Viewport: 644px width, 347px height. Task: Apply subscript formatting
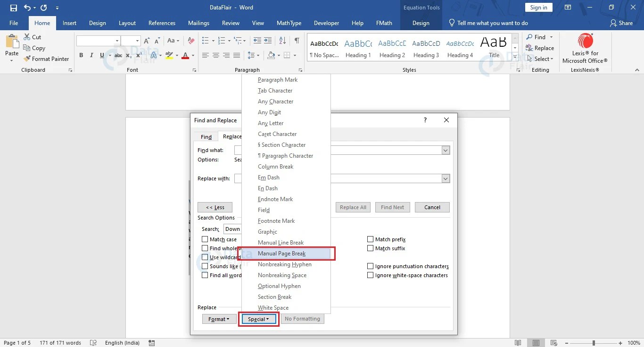point(128,55)
